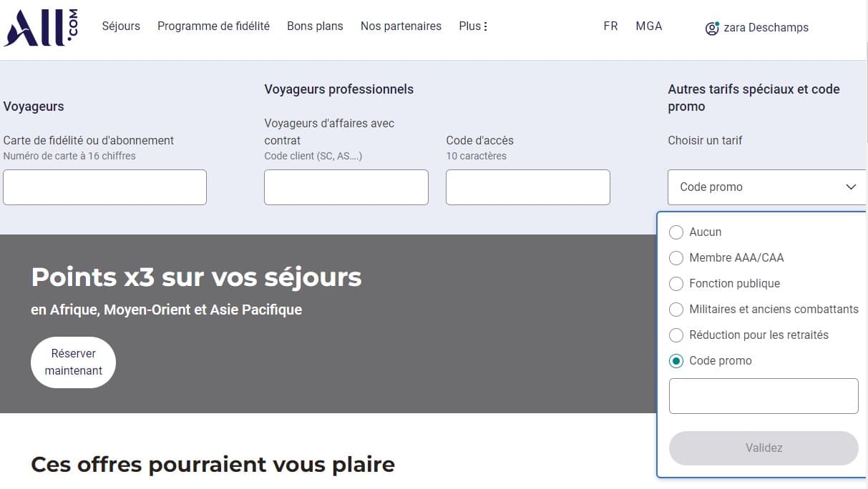Expand the Plus navigation menu
This screenshot has width=868, height=489.
tap(472, 26)
